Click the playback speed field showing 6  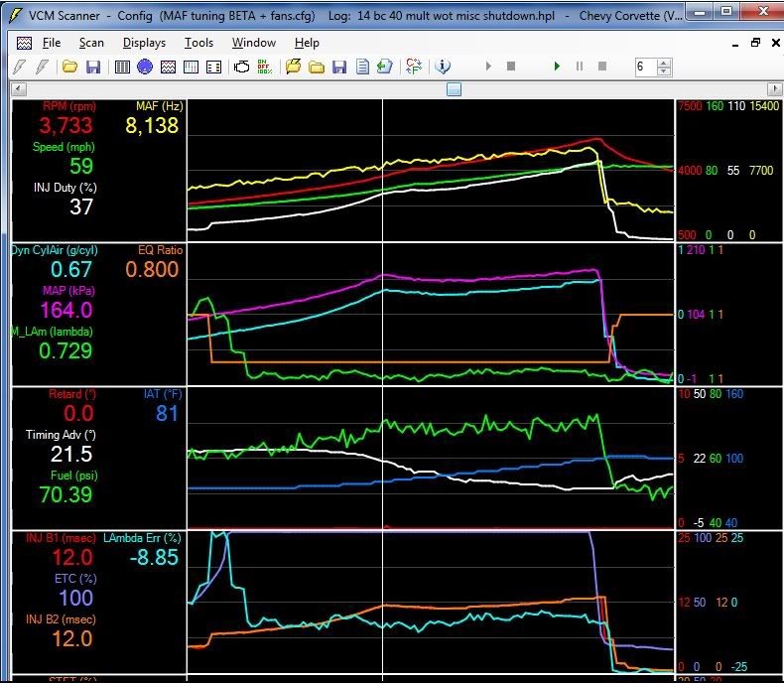pyautogui.click(x=645, y=67)
